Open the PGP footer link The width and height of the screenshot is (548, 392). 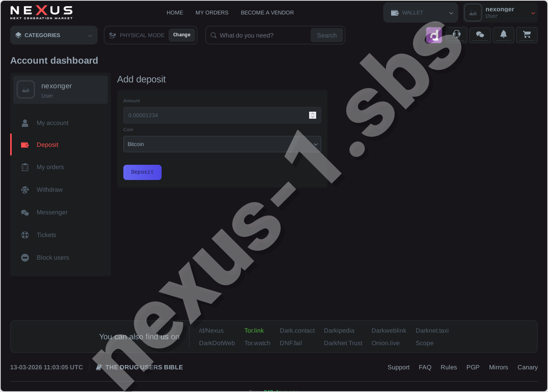point(473,367)
